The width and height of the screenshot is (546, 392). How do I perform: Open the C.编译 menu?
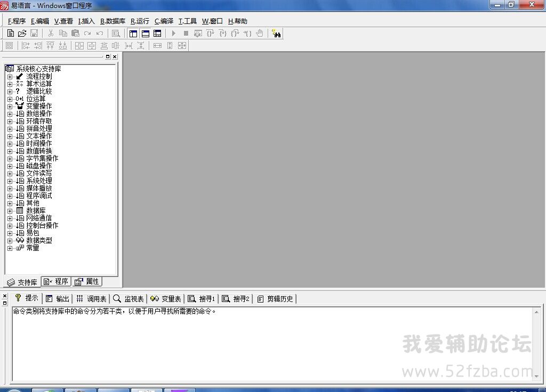coord(164,21)
